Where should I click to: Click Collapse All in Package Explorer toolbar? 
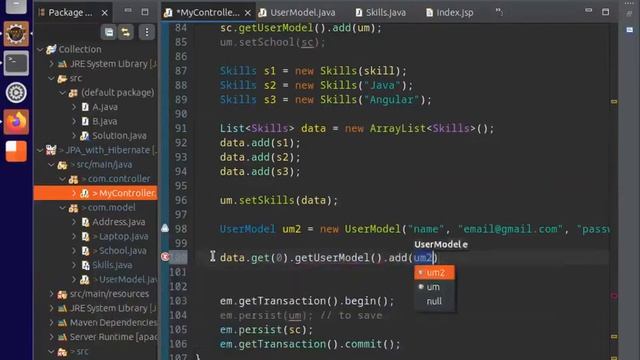[x=109, y=32]
